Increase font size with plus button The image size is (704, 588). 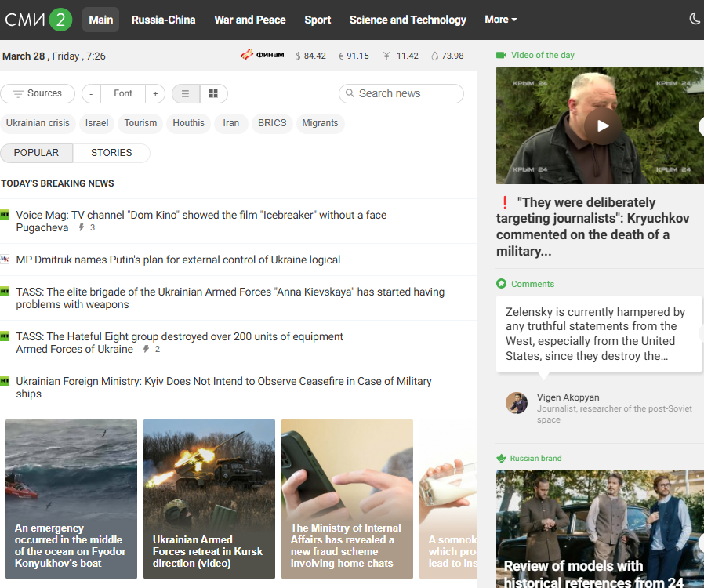(x=155, y=93)
